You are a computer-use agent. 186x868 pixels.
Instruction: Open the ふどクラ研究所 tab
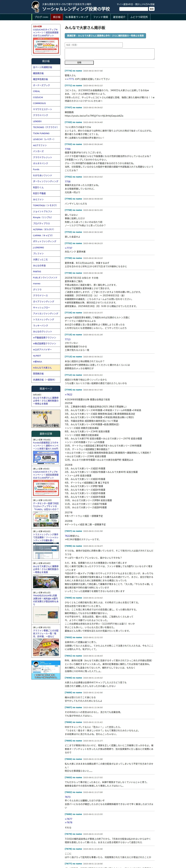pos(139,17)
